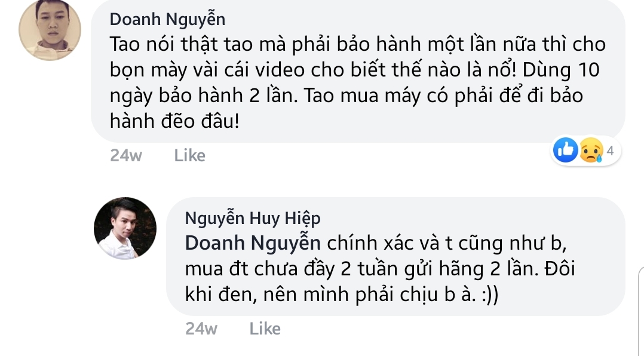The height and width of the screenshot is (356, 644).
Task: Click the Doanh Nguyễn mention in the reply
Action: pos(253,243)
